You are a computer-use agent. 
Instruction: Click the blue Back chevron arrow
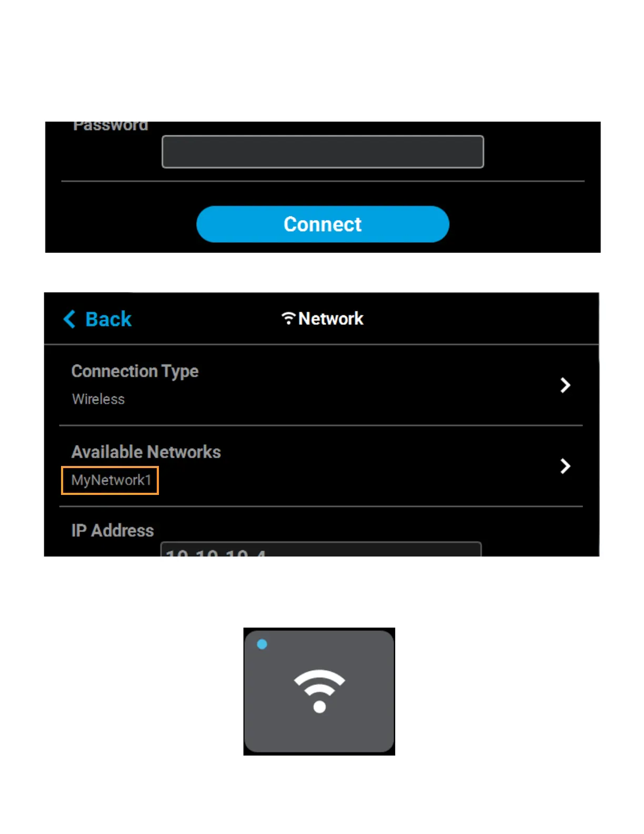(69, 319)
